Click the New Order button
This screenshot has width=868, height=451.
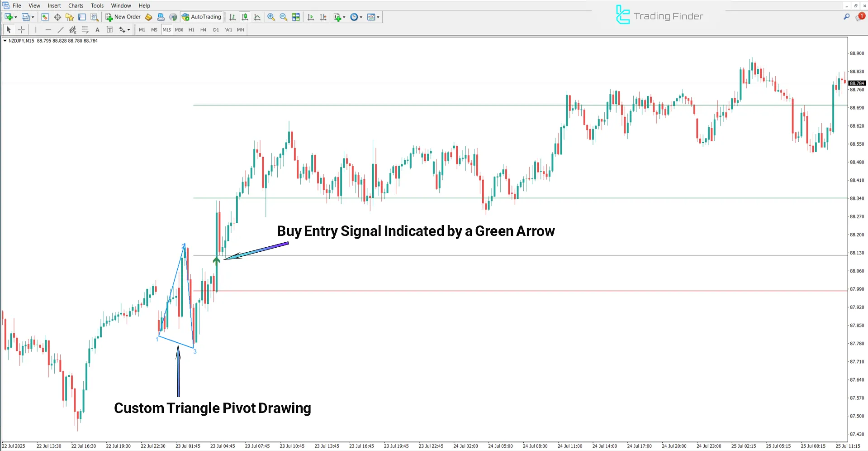pyautogui.click(x=123, y=17)
